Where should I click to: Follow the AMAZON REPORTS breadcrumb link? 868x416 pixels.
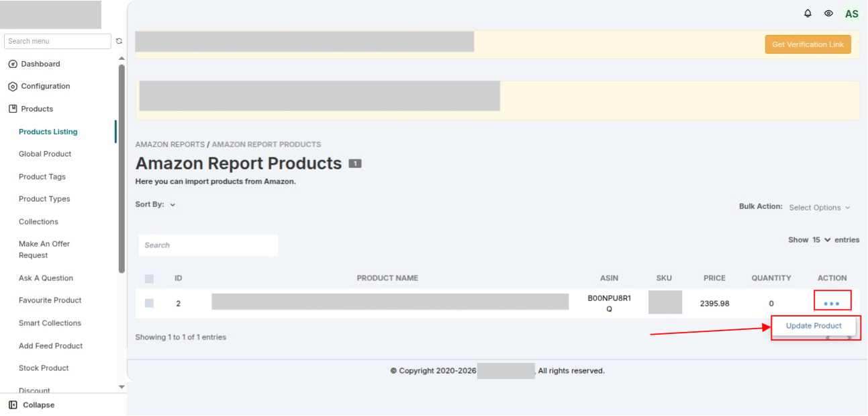(x=170, y=144)
